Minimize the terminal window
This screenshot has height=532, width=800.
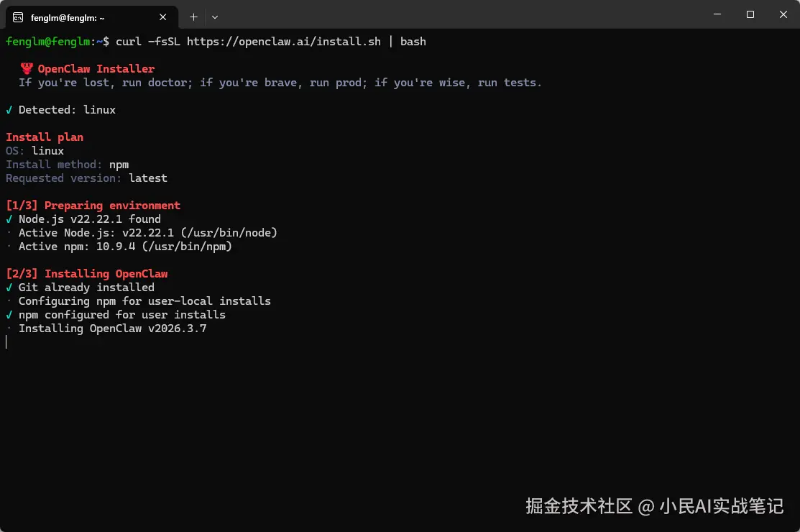coord(717,14)
